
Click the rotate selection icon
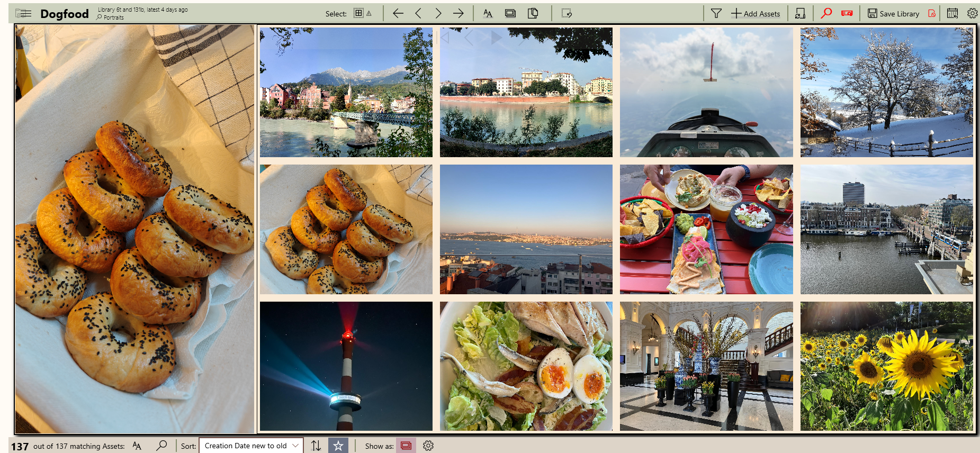pos(567,14)
